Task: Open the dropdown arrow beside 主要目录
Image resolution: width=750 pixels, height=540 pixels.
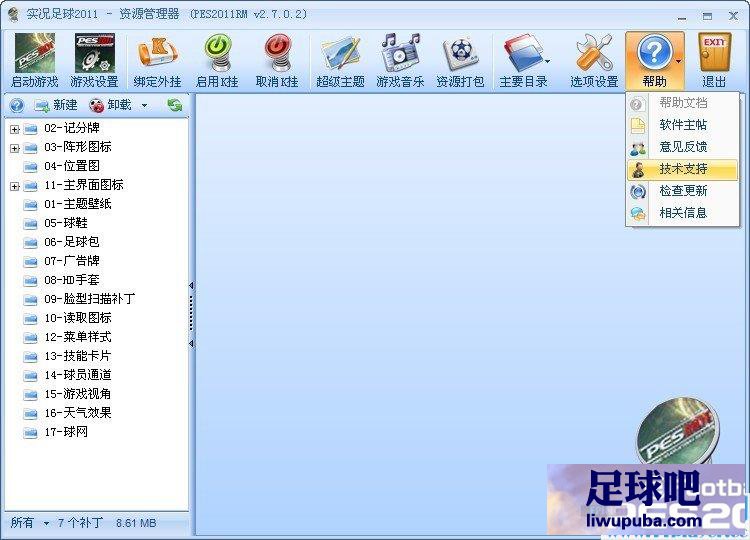Action: [x=547, y=61]
